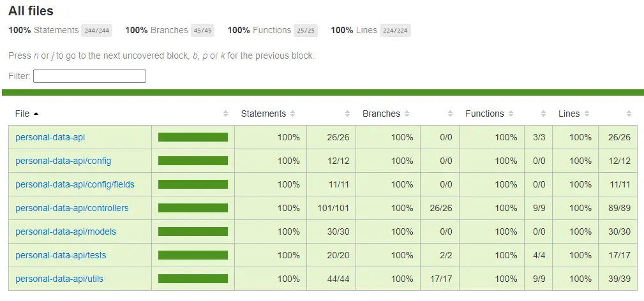
Task: Sort by the File column header
Action: click(27, 114)
